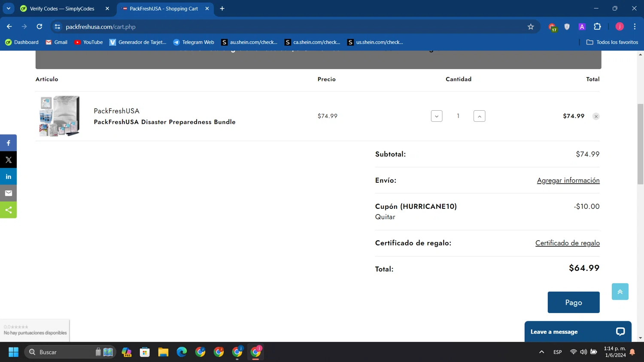
Task: Open the taskbar notification bell
Action: point(632,352)
